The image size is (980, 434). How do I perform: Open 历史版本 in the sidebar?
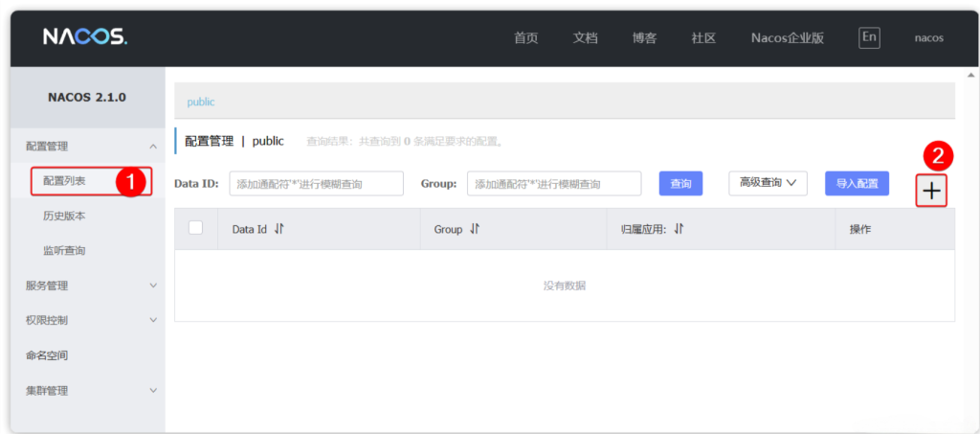(x=64, y=216)
